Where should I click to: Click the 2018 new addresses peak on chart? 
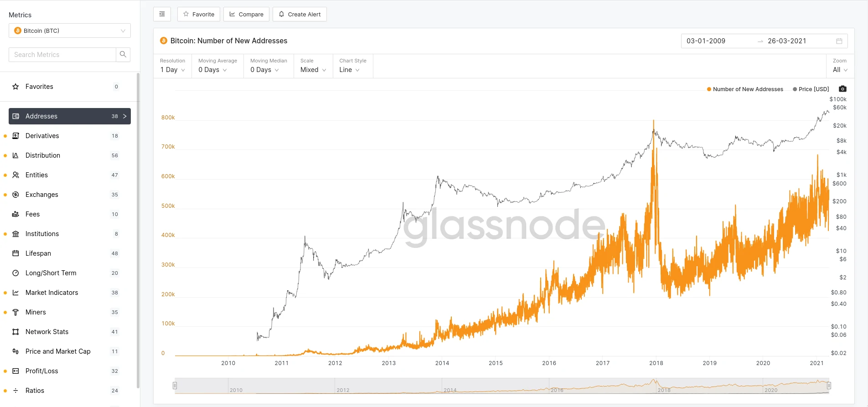pos(654,121)
